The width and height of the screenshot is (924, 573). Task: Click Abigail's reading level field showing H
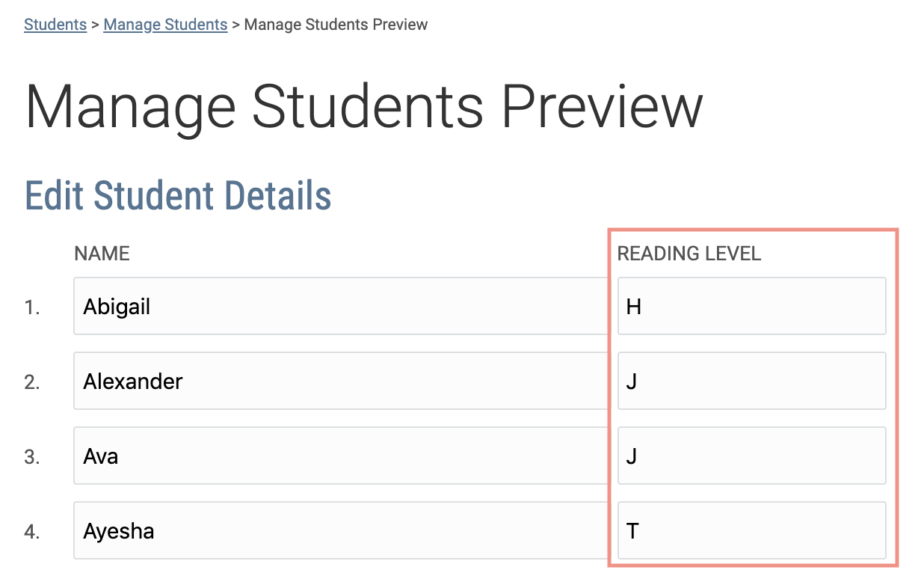(x=751, y=306)
